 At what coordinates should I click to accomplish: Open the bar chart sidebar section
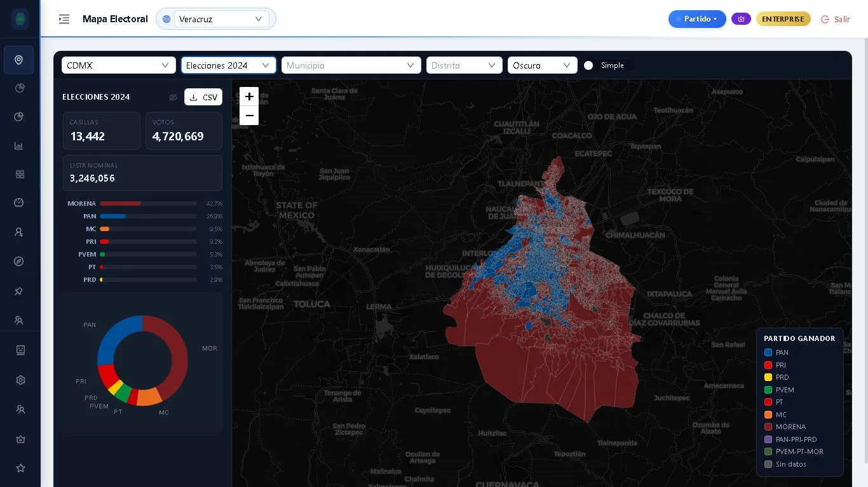tap(18, 145)
